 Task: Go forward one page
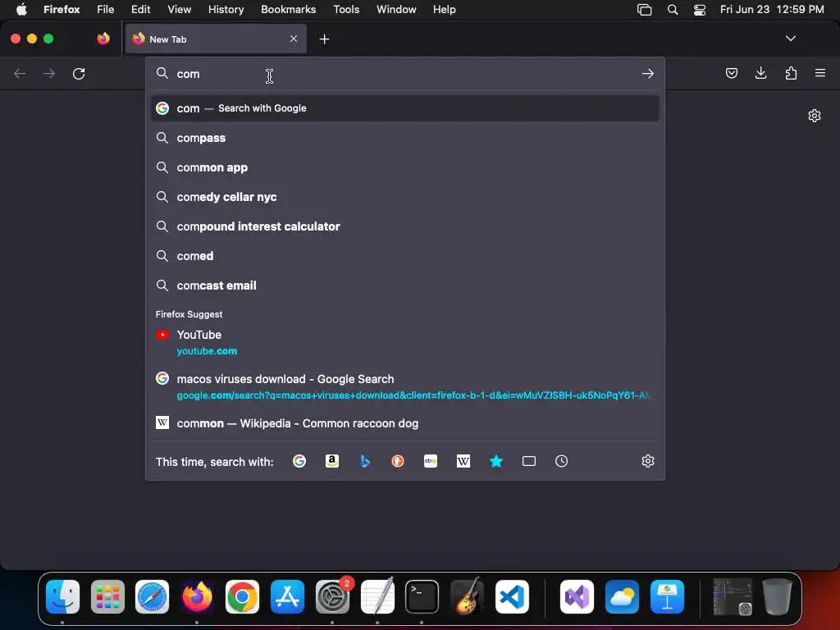point(49,73)
